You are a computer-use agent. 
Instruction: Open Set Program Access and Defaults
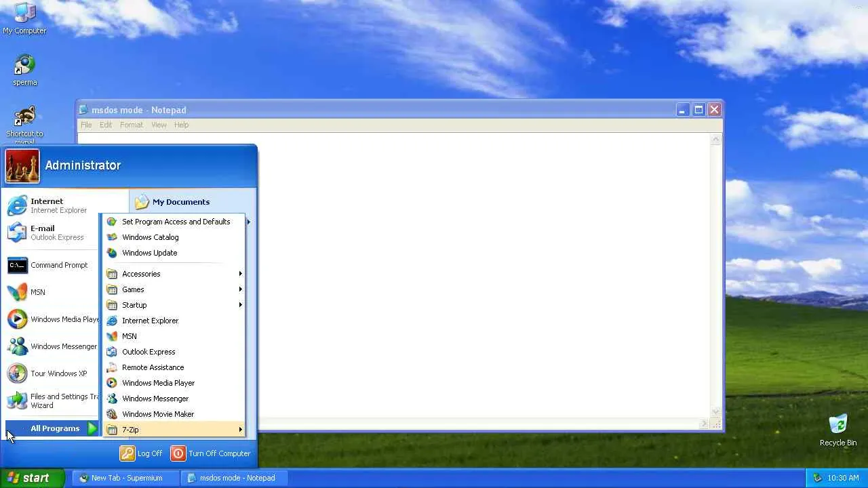coord(174,222)
